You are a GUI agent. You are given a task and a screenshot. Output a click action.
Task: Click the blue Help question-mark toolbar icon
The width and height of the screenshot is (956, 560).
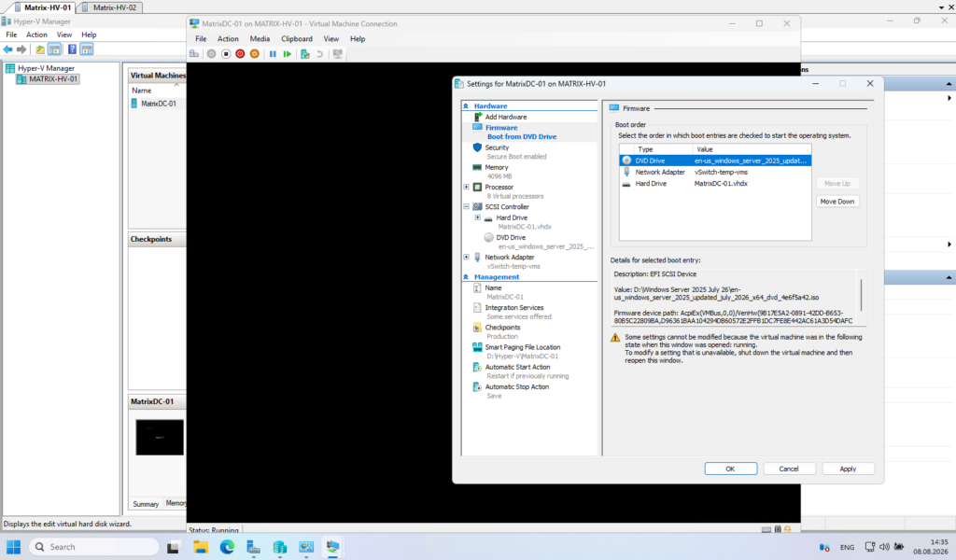(72, 49)
